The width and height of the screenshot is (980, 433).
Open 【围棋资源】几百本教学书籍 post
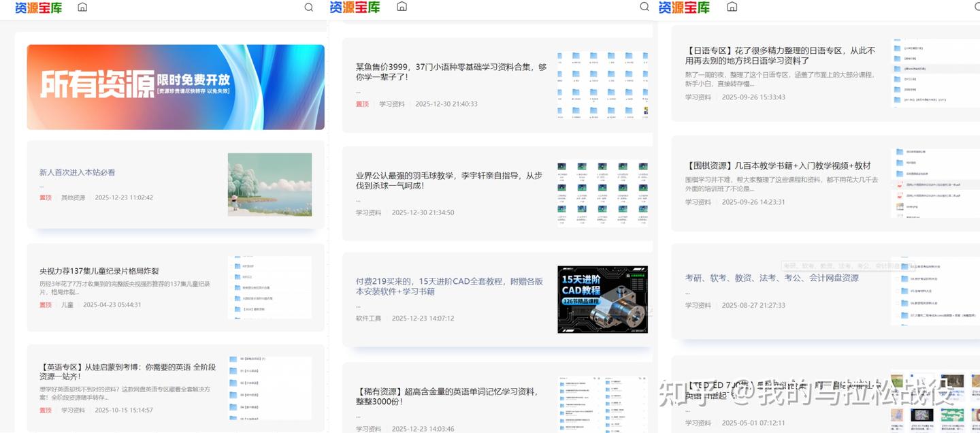(x=778, y=165)
